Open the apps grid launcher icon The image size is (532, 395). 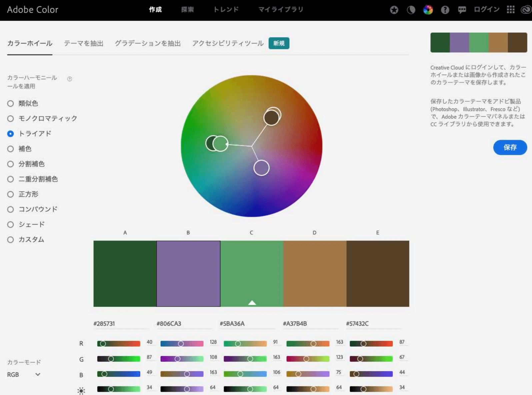pyautogui.click(x=511, y=10)
